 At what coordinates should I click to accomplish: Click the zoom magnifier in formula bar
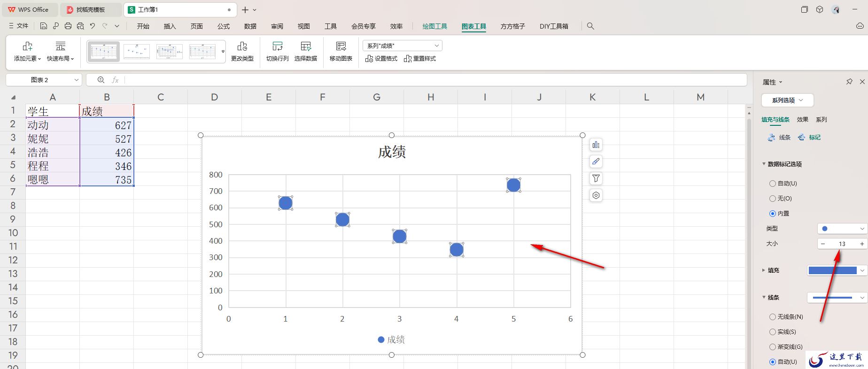point(101,80)
